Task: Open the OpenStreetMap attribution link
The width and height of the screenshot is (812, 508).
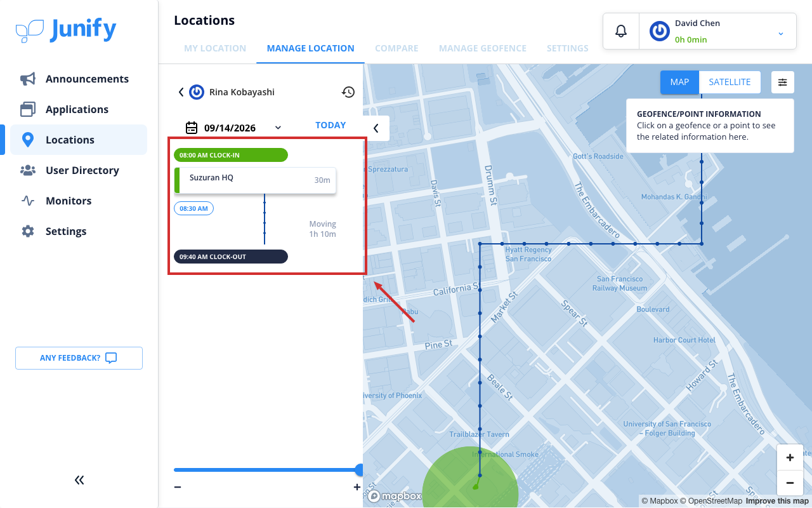Action: tap(711, 501)
